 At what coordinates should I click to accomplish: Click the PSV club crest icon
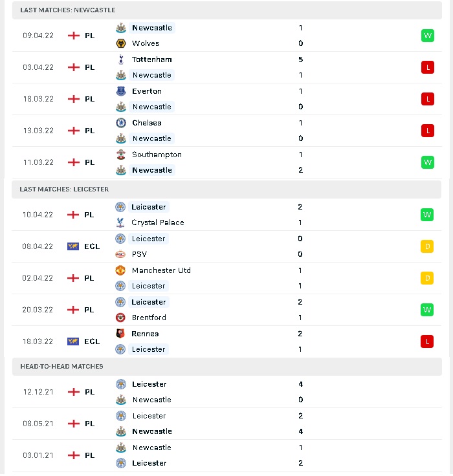coord(120,254)
